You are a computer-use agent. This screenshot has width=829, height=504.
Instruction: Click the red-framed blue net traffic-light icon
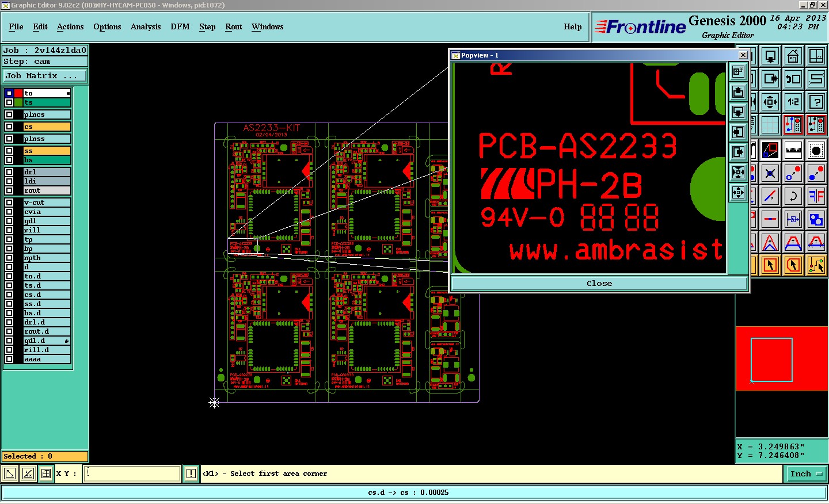[x=793, y=125]
